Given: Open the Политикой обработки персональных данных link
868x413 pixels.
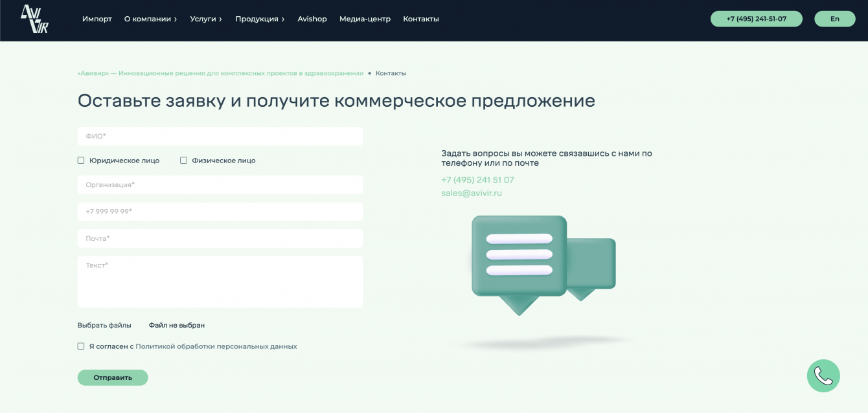Looking at the screenshot, I should click(216, 346).
